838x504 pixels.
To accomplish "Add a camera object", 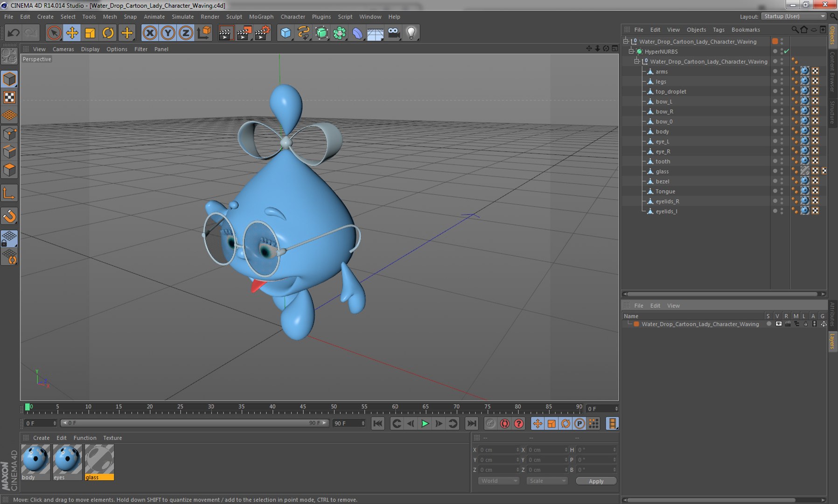I will coord(394,33).
